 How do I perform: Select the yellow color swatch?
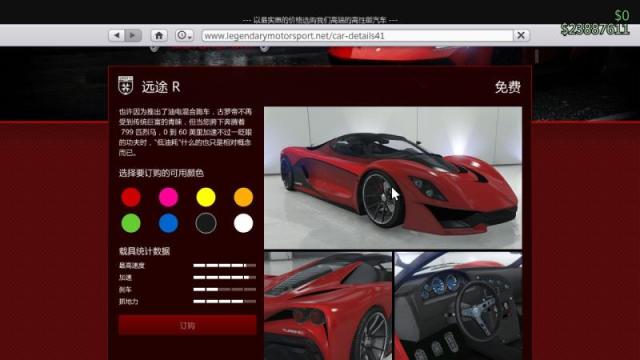pos(206,197)
